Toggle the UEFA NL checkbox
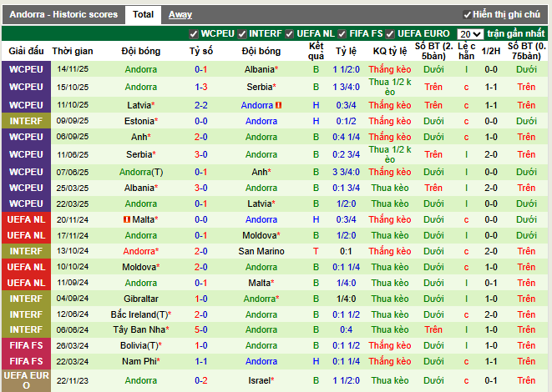 pos(291,33)
